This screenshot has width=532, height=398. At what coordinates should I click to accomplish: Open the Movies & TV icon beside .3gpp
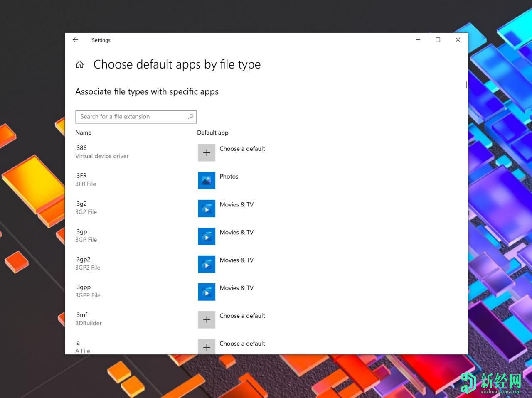(x=207, y=292)
